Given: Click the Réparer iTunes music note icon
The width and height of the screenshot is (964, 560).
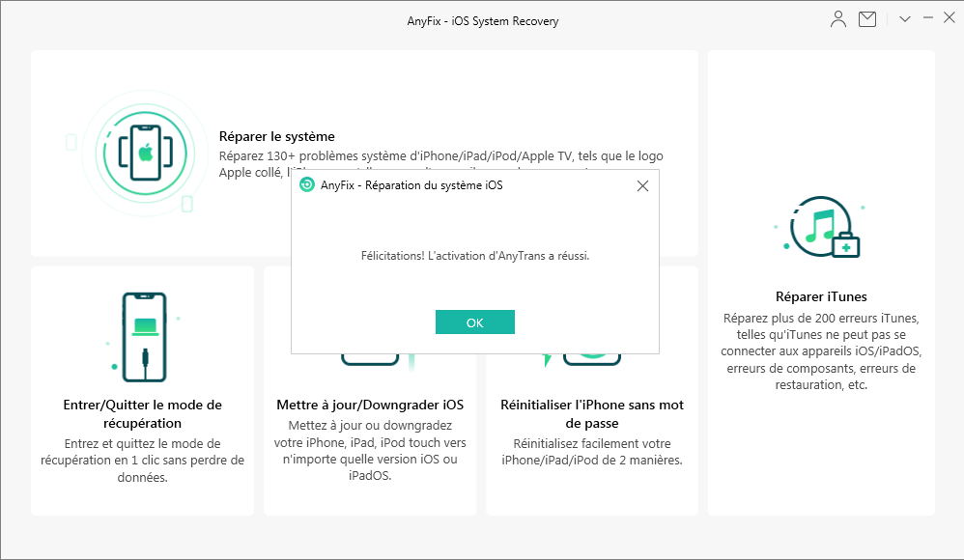Looking at the screenshot, I should click(821, 227).
